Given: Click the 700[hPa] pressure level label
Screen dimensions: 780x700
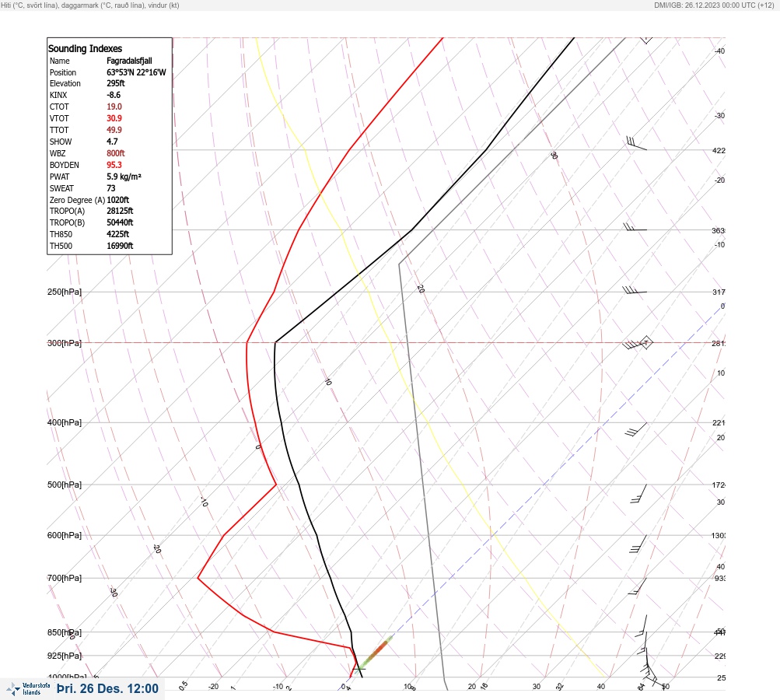Looking at the screenshot, I should point(65,578).
